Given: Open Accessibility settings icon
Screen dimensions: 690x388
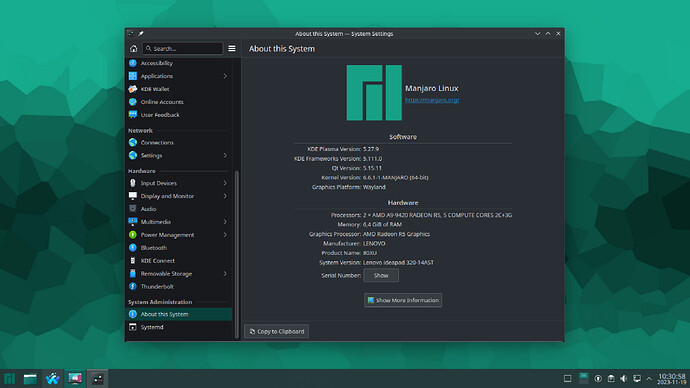Looking at the screenshot, I should point(132,63).
